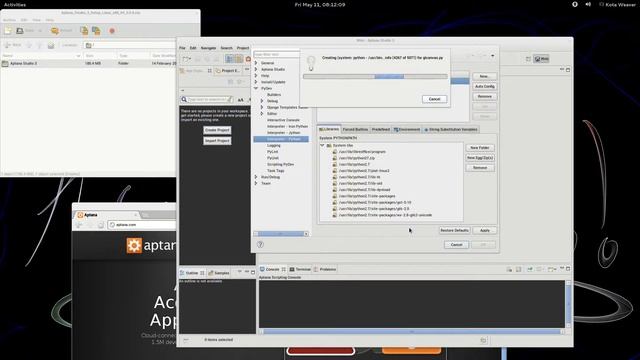Click the home icon in Archive Manager
This screenshot has height=360, width=640.
[x=51, y=45]
